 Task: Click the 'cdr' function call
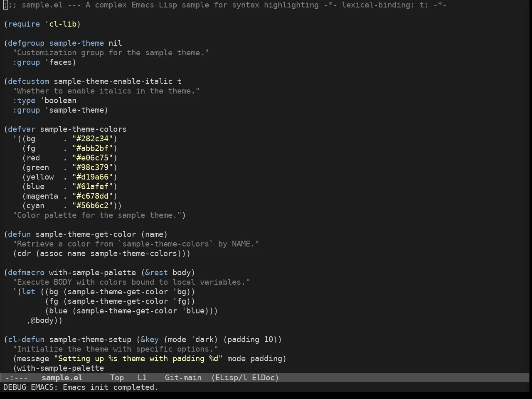coord(24,254)
